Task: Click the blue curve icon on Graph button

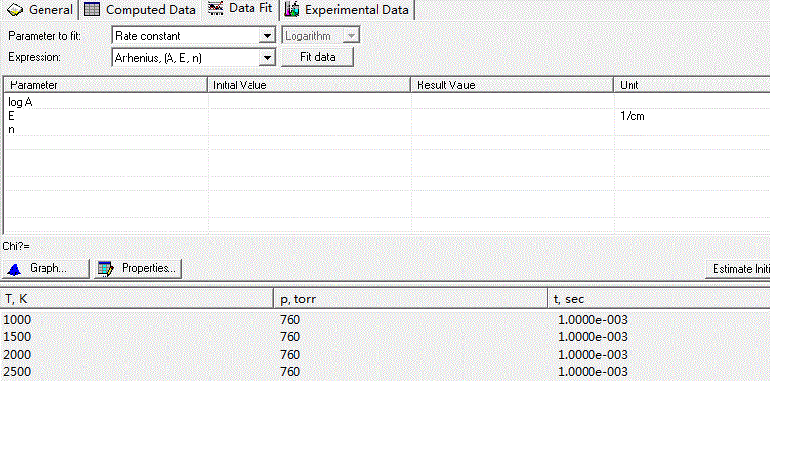Action: click(14, 269)
